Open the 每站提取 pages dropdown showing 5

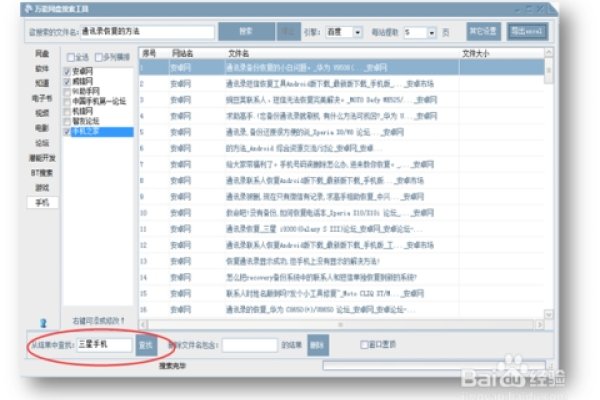click(432, 33)
